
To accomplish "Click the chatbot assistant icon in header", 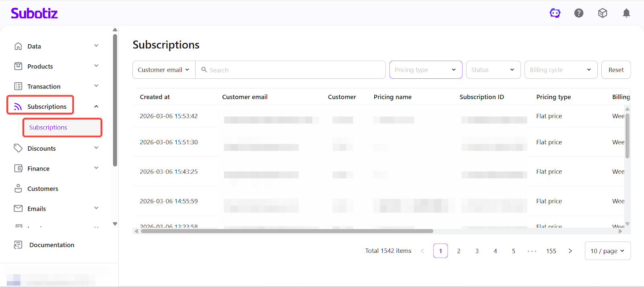I will [555, 13].
